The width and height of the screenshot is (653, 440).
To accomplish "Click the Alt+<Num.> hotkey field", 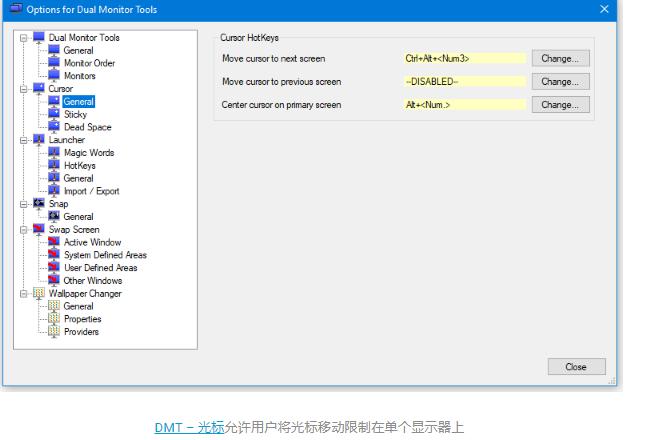I will [x=465, y=105].
